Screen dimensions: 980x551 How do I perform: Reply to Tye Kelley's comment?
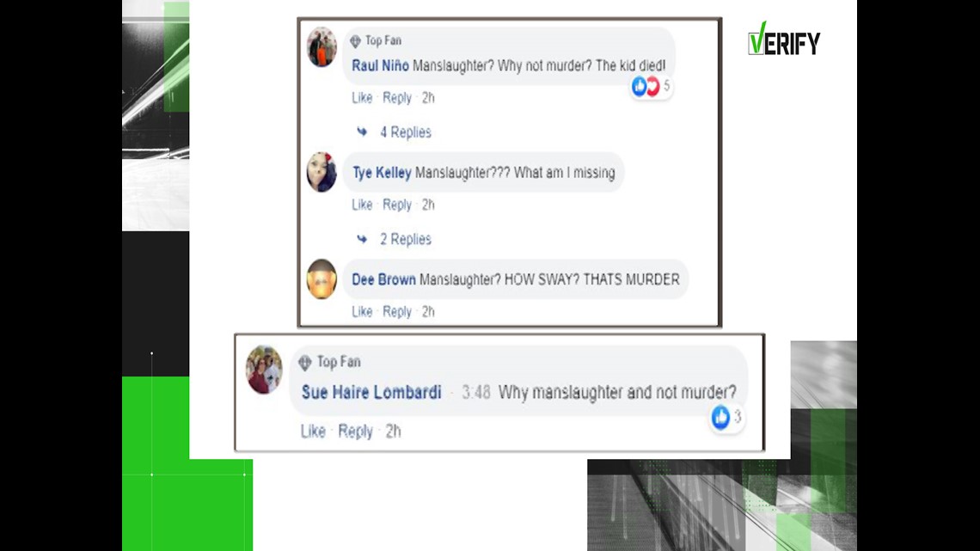pyautogui.click(x=397, y=205)
